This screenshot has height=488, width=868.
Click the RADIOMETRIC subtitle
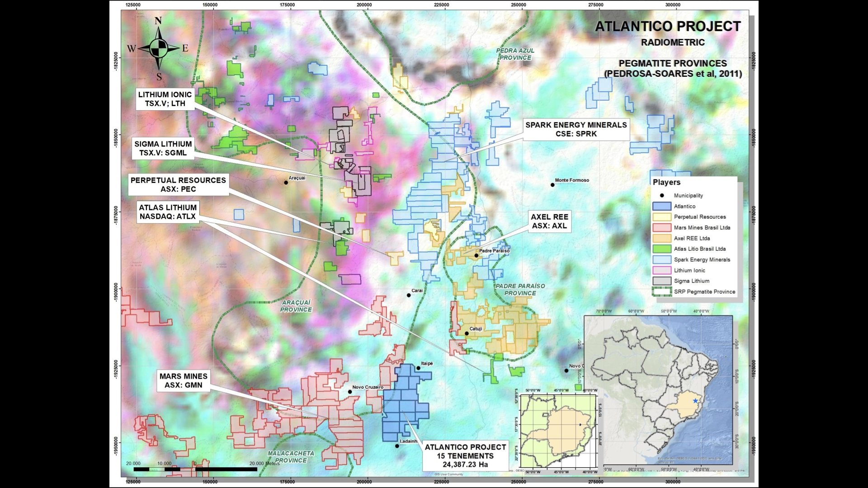click(673, 42)
